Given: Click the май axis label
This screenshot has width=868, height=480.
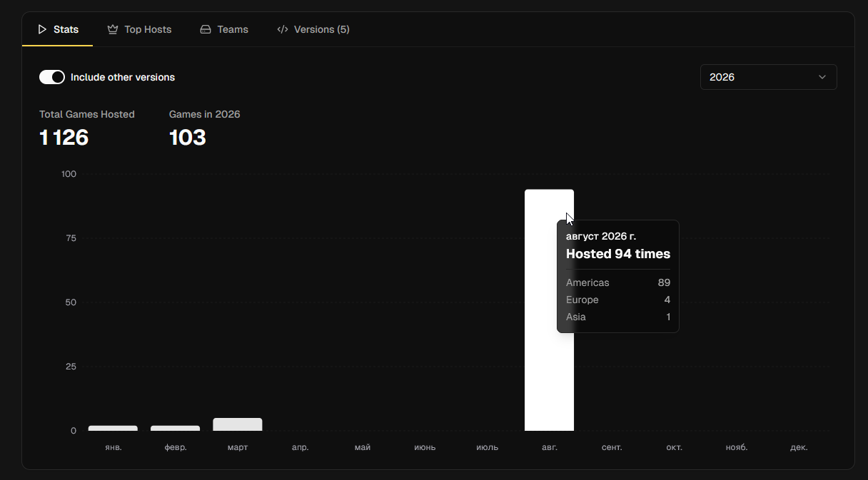Looking at the screenshot, I should coord(363,447).
